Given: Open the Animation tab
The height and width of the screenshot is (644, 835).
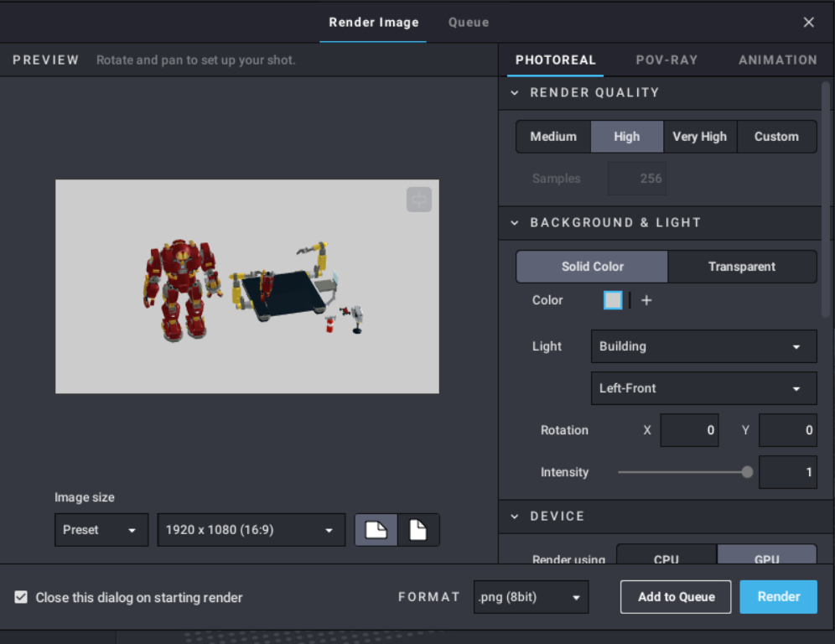Looking at the screenshot, I should (x=777, y=60).
